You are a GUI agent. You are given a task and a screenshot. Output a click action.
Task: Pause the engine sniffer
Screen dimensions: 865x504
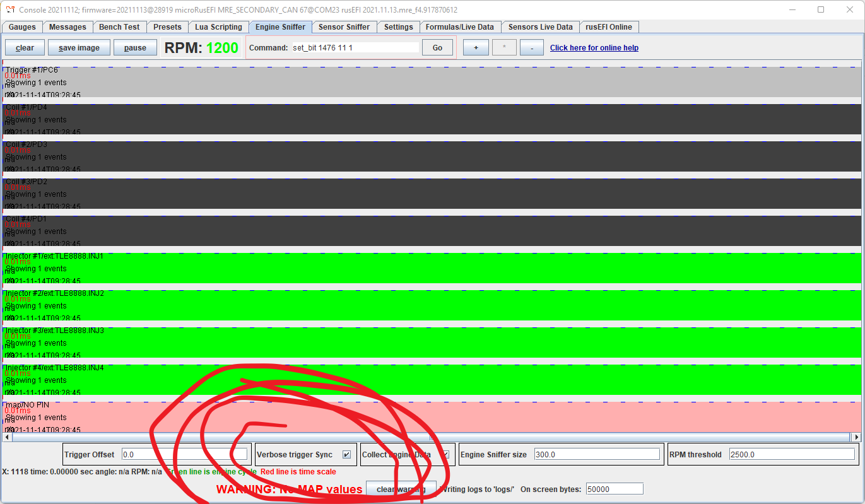[x=135, y=47]
